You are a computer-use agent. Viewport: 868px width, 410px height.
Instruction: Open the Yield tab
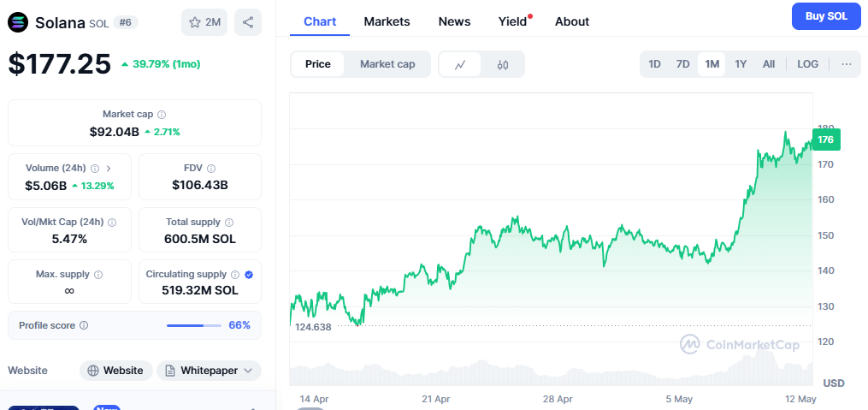pos(512,21)
